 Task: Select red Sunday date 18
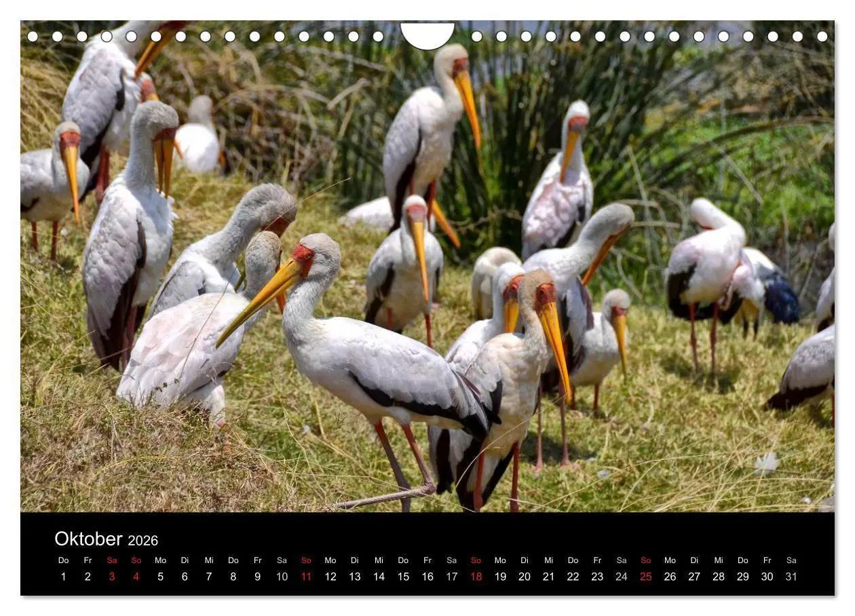[476, 577]
